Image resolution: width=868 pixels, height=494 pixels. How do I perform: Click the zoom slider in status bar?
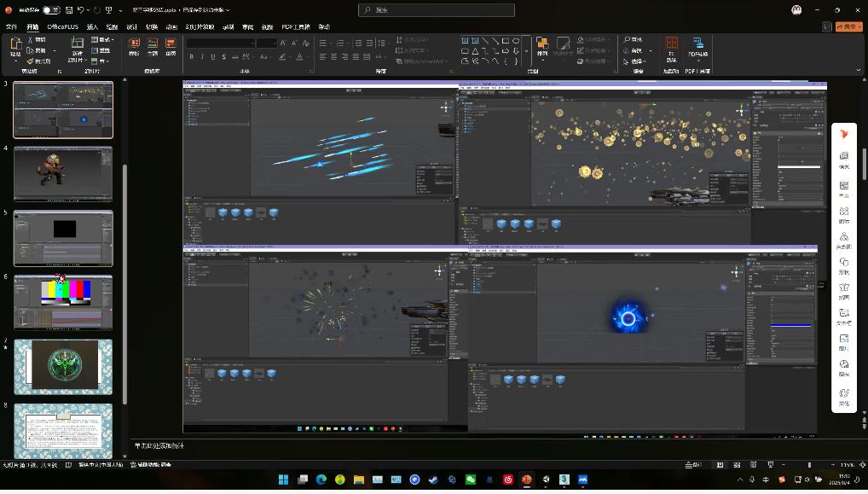(809, 465)
